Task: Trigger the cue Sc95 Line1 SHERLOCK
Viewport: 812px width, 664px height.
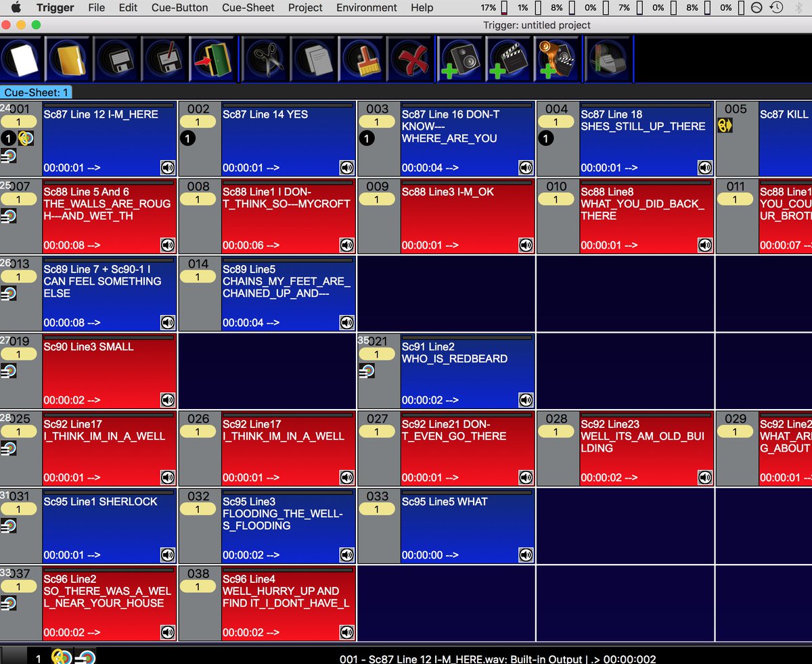Action: (x=110, y=526)
